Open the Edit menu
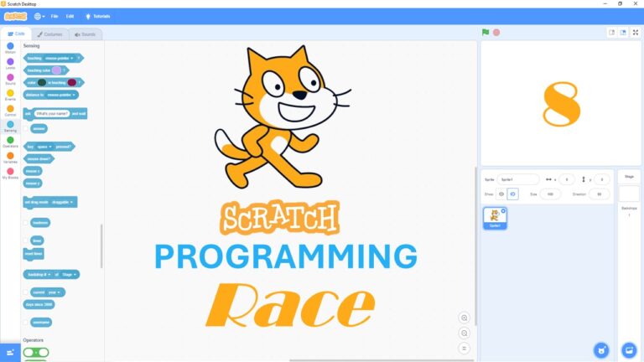This screenshot has height=362, width=644. point(70,17)
